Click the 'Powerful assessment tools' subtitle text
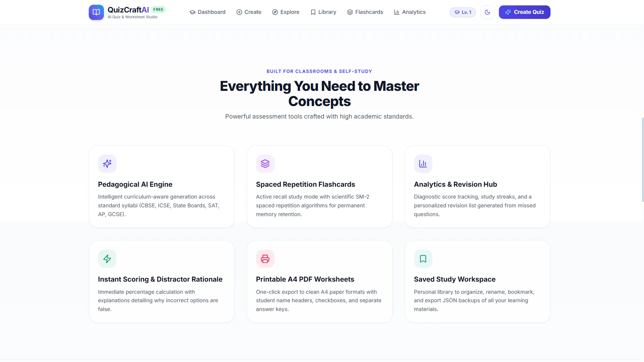This screenshot has width=644, height=362. click(319, 117)
